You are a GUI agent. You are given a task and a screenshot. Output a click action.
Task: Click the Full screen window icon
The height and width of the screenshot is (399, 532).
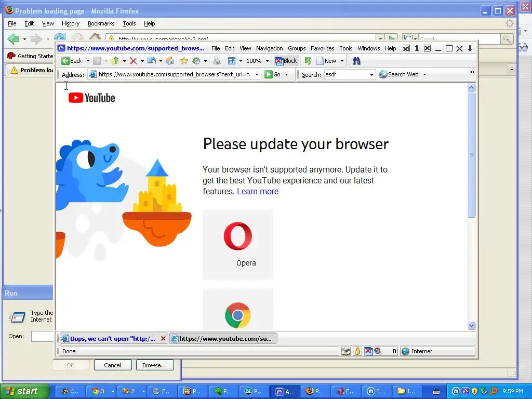(232, 61)
